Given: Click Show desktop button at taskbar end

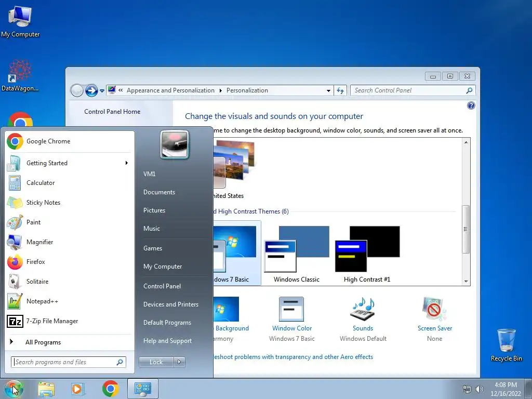Looking at the screenshot, I should click(x=529, y=389).
